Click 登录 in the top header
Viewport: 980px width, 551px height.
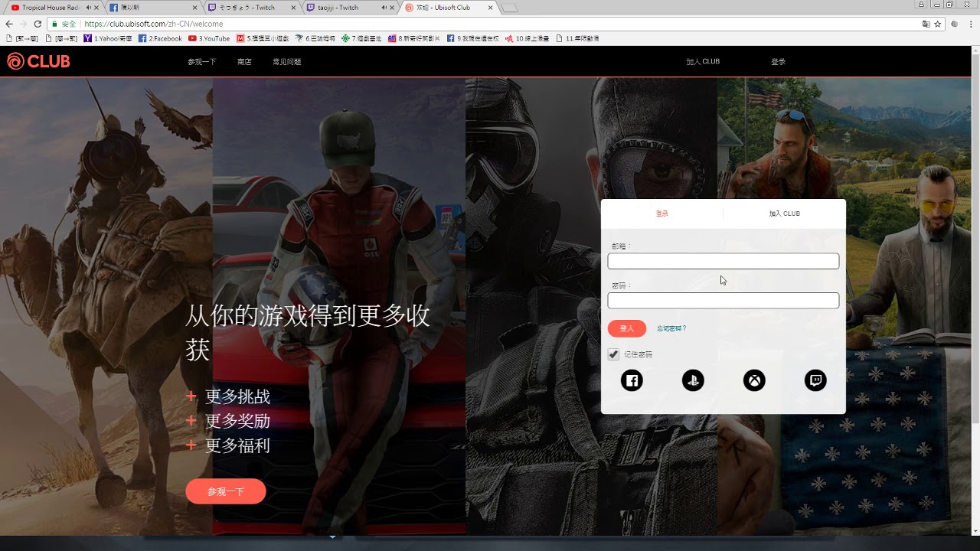point(778,61)
